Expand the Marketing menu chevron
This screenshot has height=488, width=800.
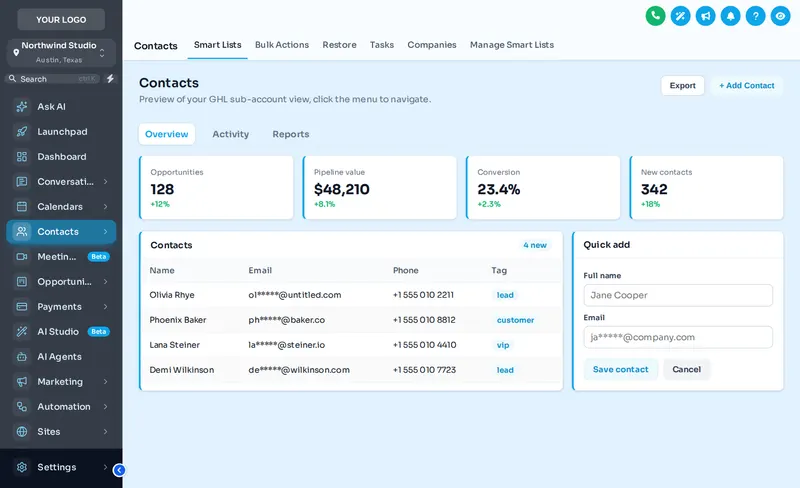coord(106,382)
